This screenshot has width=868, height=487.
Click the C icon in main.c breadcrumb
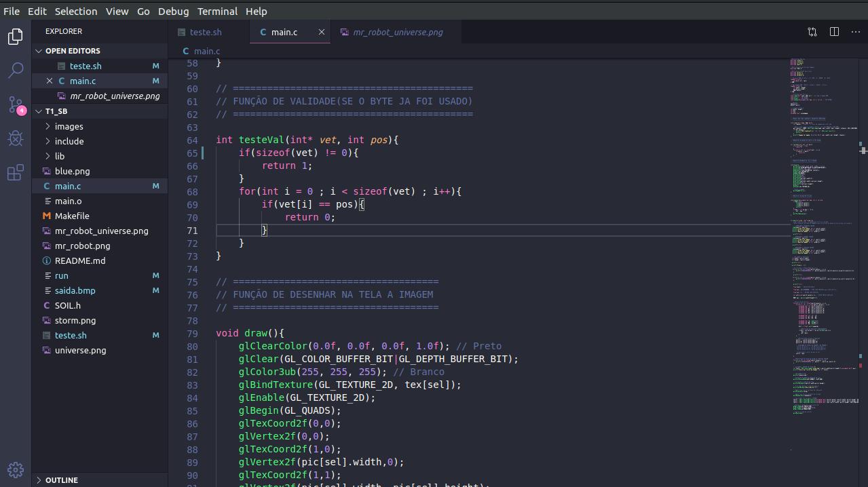click(x=186, y=51)
